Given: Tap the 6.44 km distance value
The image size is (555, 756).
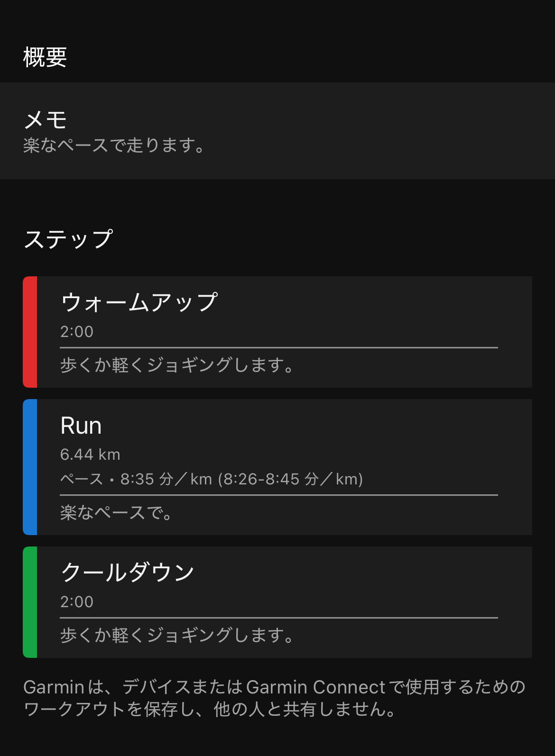Looking at the screenshot, I should 90,455.
